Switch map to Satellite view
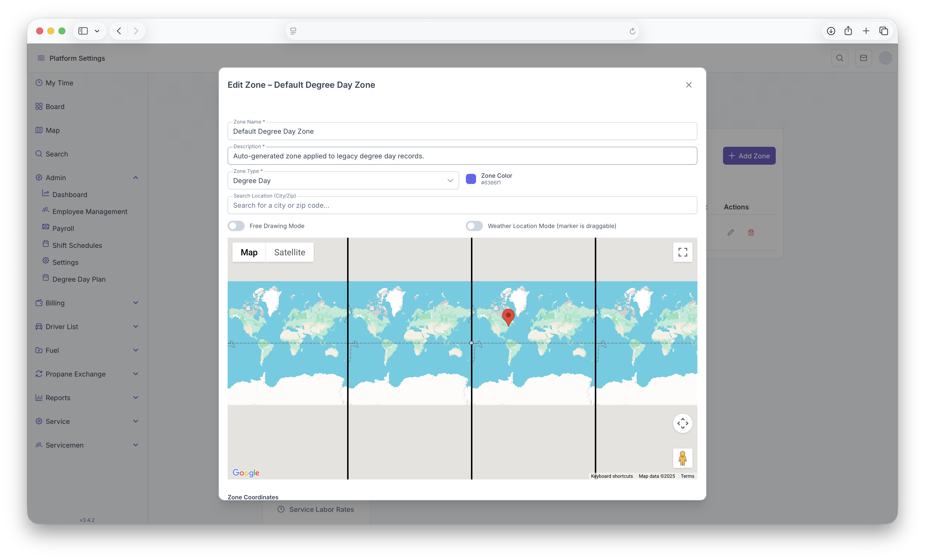 tap(290, 252)
